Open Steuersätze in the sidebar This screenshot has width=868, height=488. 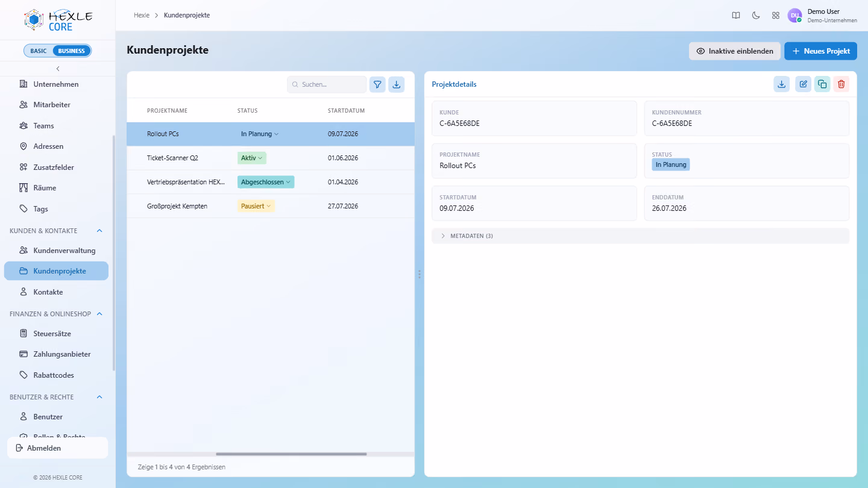tap(56, 334)
